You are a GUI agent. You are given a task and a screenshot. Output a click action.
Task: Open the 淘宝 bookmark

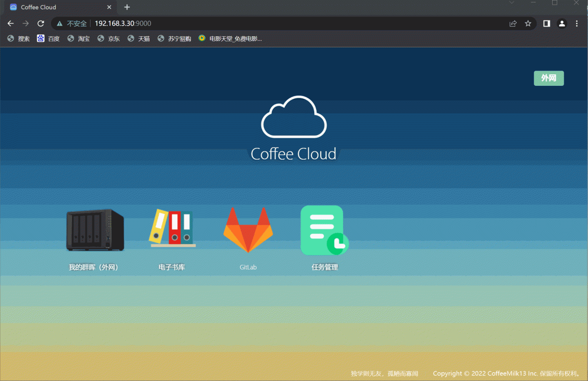coord(79,39)
